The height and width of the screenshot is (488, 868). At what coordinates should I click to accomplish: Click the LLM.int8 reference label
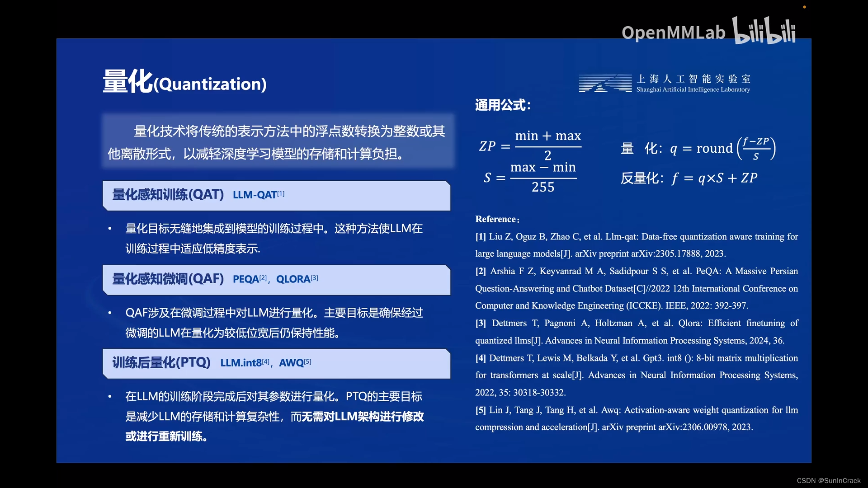[242, 363]
